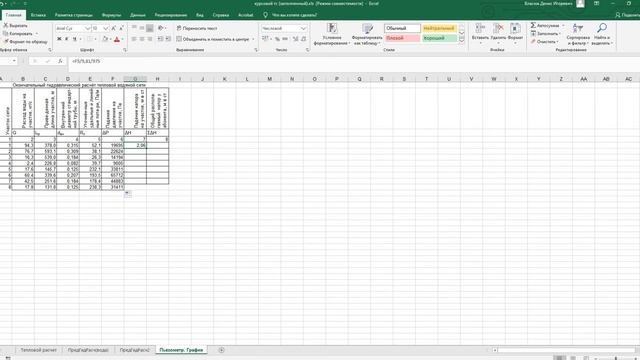Expand font color dropdown arrow

(123, 39)
